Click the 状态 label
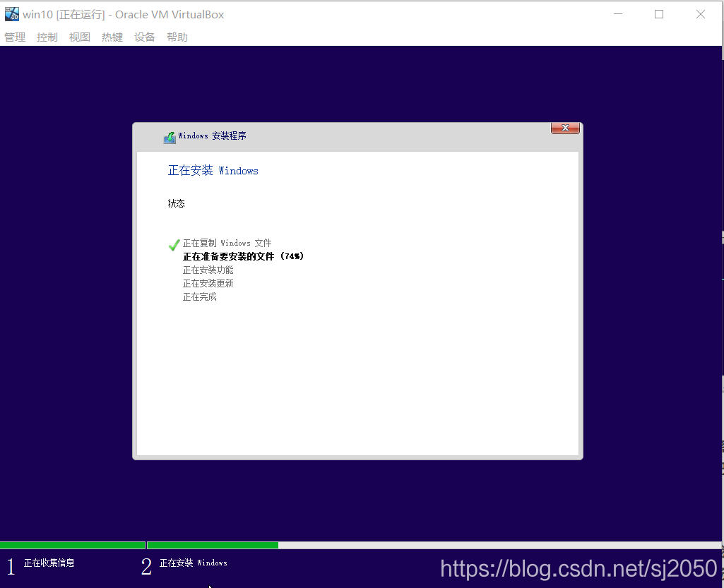 177,203
